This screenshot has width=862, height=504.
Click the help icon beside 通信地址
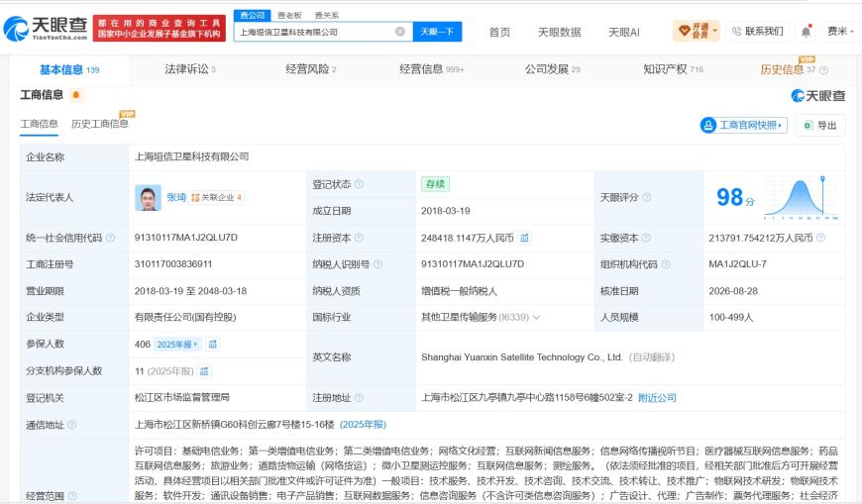(71, 425)
